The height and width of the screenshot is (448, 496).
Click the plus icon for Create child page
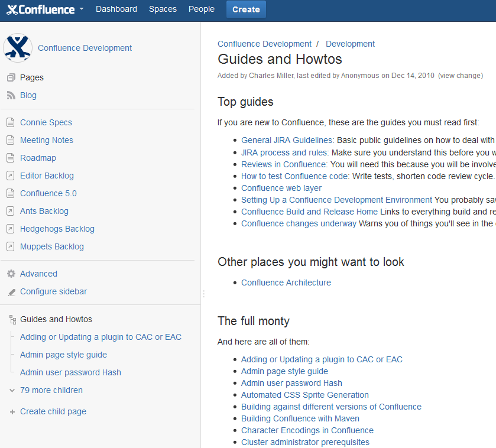12,412
